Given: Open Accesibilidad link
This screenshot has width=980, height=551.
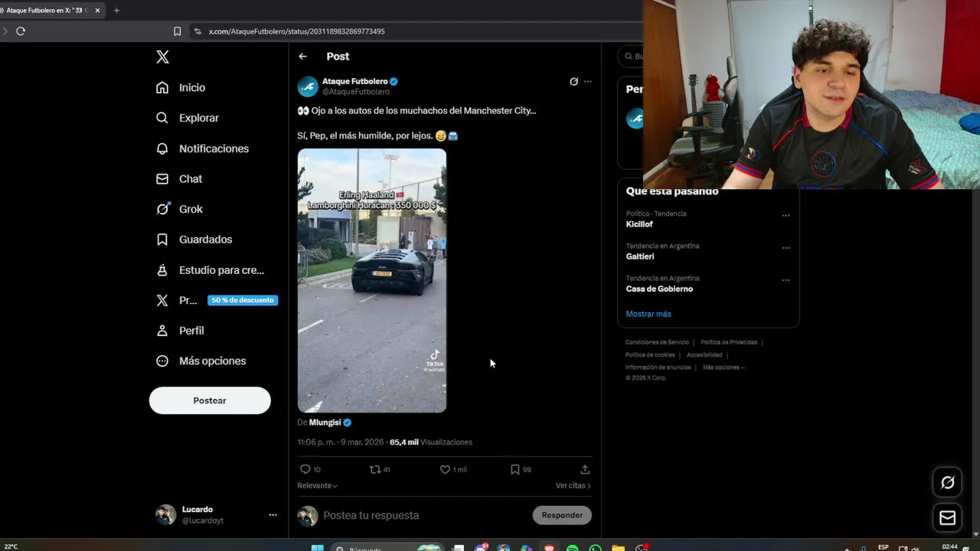Looking at the screenshot, I should 704,355.
